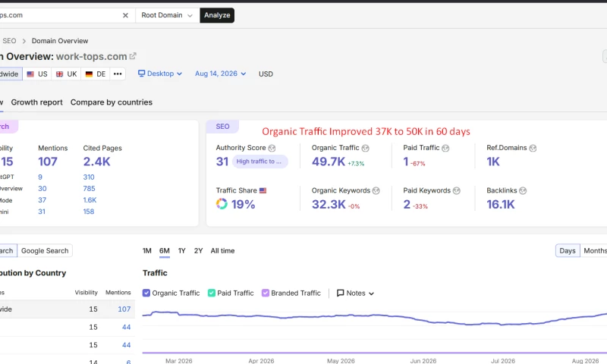This screenshot has height=364, width=607.
Task: Click the Paid Traffic info icon
Action: click(445, 148)
